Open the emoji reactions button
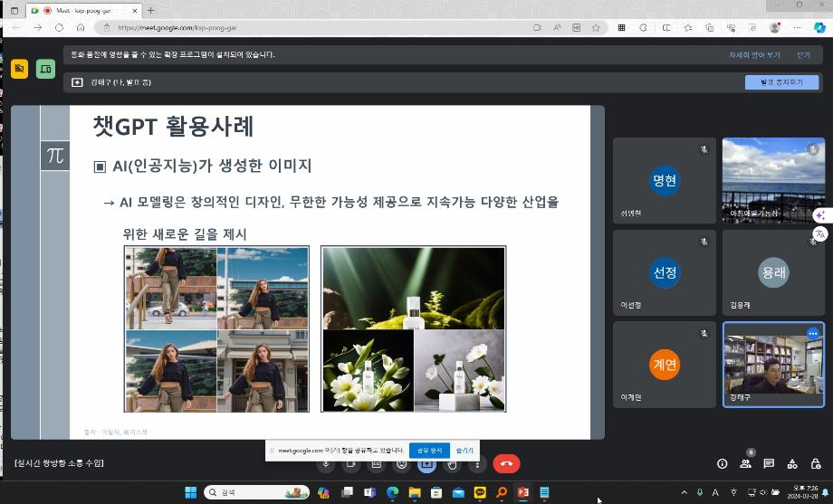 (402, 464)
